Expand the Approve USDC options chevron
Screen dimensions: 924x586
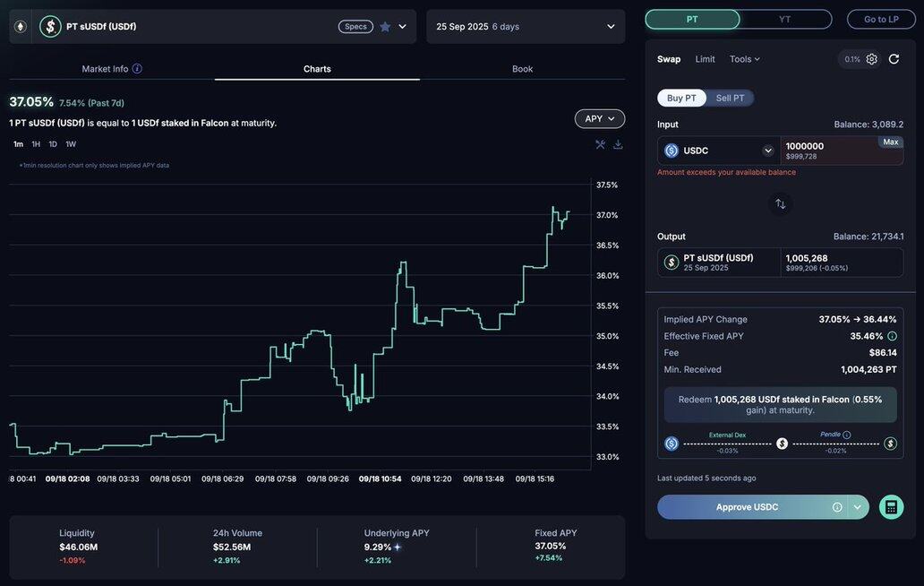click(x=858, y=507)
